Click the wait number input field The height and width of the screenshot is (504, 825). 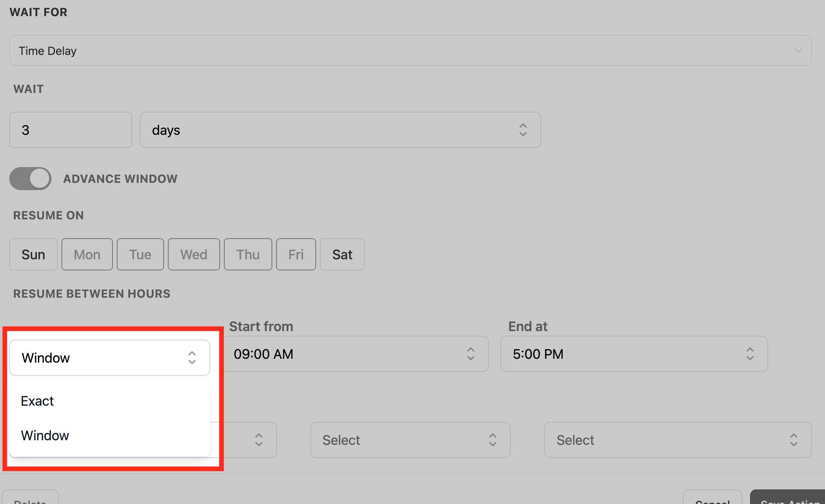pos(71,130)
